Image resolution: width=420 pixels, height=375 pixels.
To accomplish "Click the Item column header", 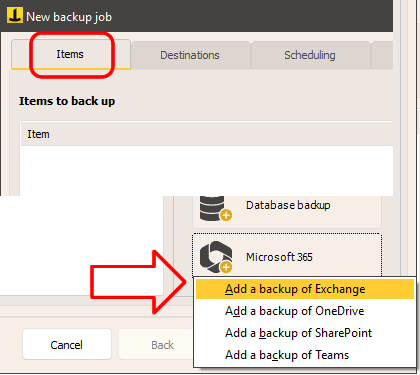I will coord(207,134).
